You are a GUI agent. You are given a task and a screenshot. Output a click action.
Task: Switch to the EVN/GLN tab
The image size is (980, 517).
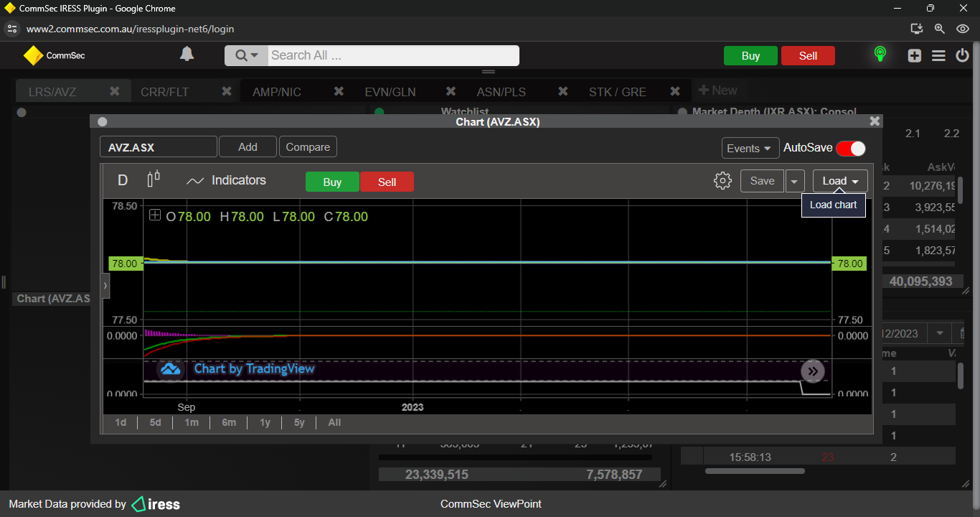pyautogui.click(x=390, y=92)
